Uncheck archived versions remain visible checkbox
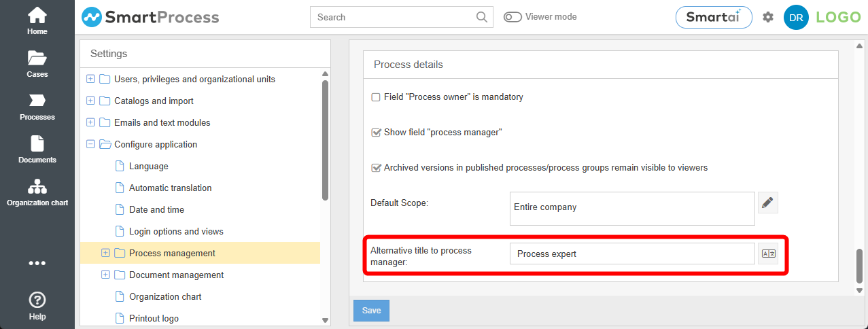Image resolution: width=868 pixels, height=329 pixels. (x=376, y=168)
